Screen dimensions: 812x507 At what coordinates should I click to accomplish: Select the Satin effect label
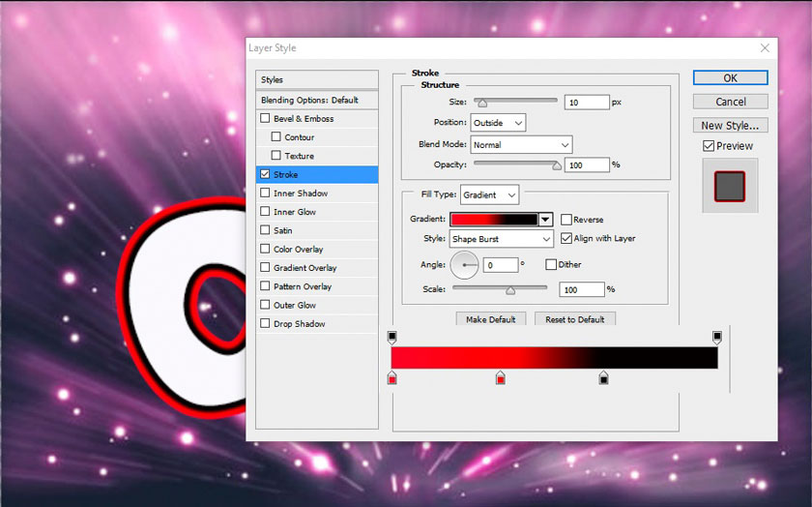coord(283,230)
